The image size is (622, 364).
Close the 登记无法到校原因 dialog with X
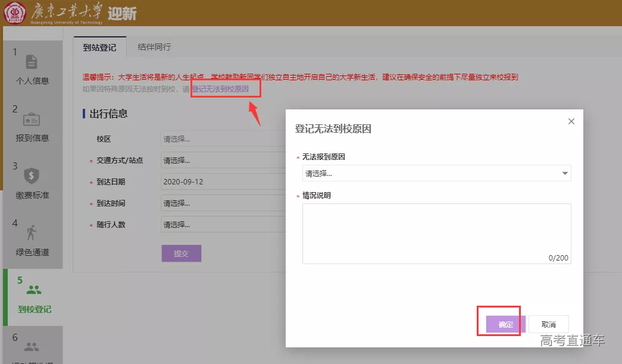(x=571, y=121)
